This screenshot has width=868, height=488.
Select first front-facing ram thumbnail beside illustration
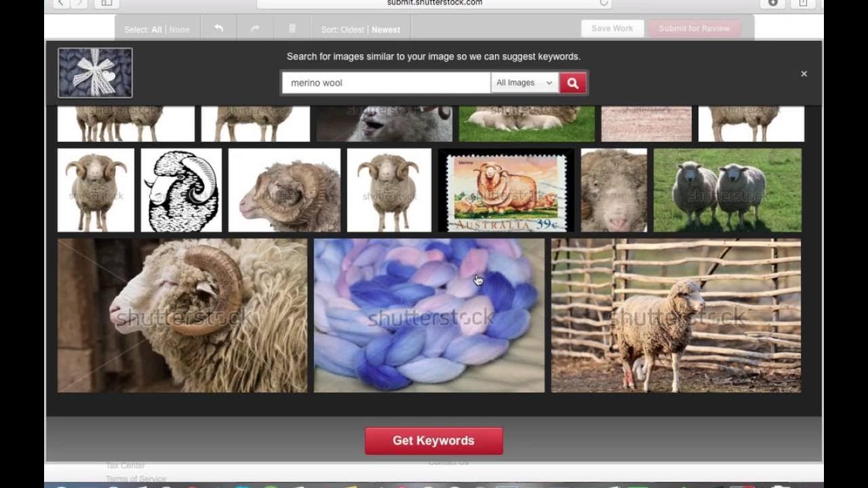[x=96, y=190]
